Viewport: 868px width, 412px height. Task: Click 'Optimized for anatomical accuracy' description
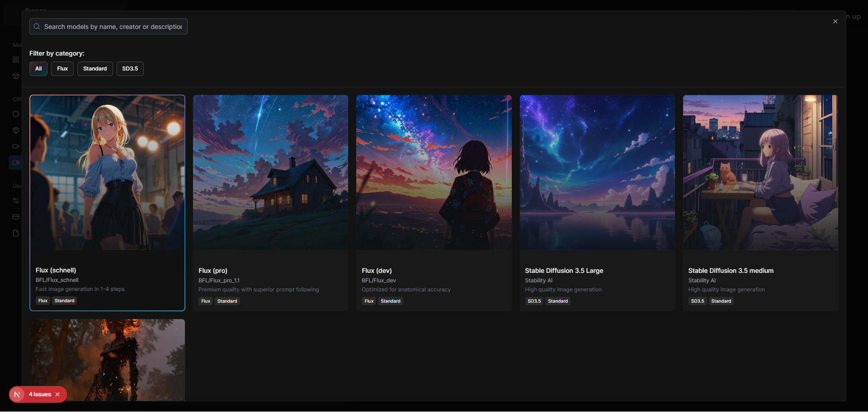(406, 290)
